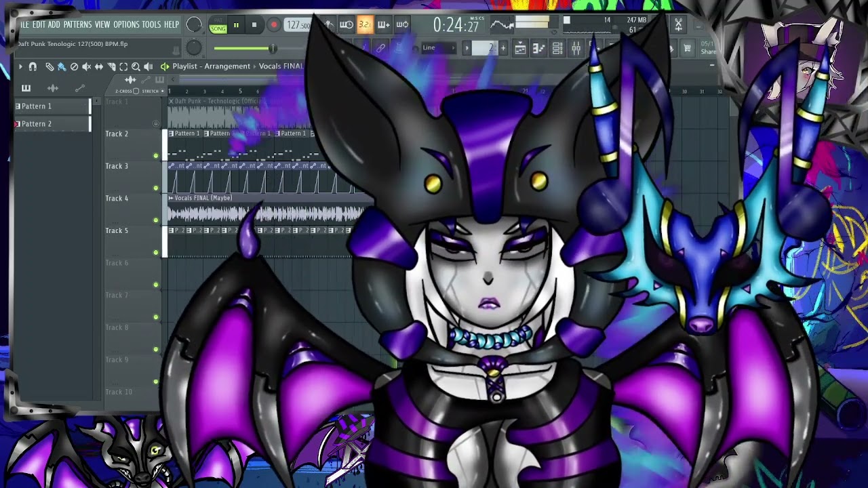The width and height of the screenshot is (868, 488).
Task: Show pattern clips piano icon in picker
Action: [x=26, y=88]
